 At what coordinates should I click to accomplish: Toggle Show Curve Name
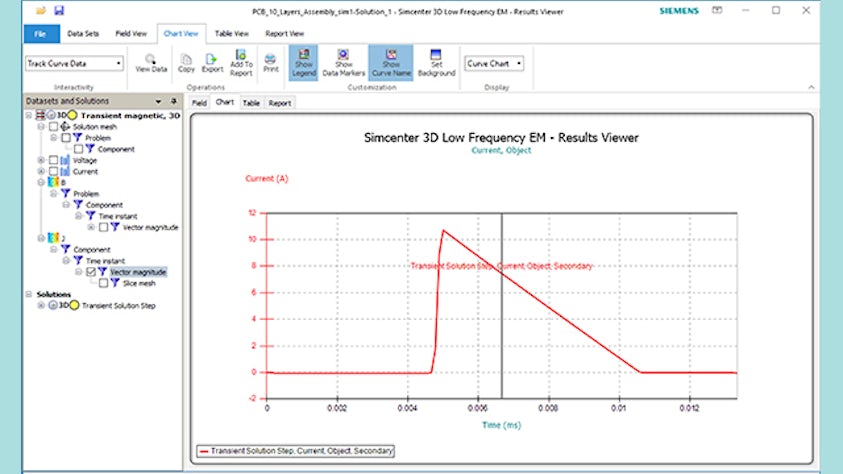coord(391,63)
